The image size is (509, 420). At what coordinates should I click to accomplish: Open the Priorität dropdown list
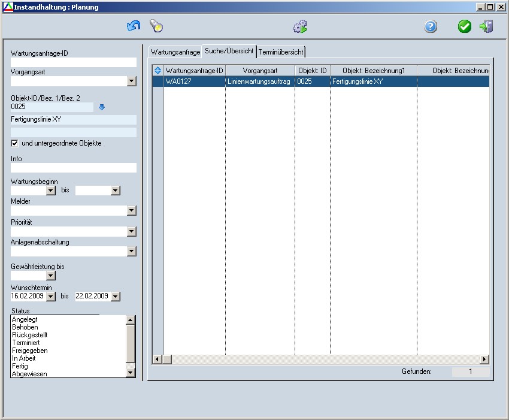(x=132, y=232)
